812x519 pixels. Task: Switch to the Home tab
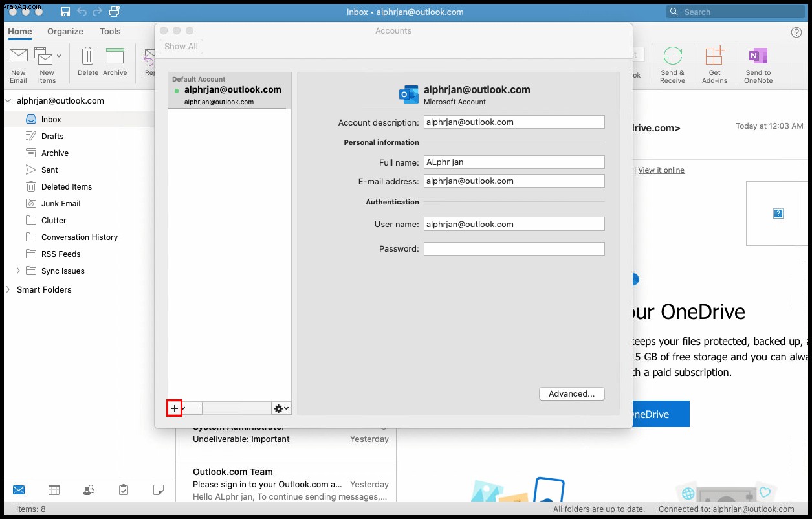click(20, 31)
